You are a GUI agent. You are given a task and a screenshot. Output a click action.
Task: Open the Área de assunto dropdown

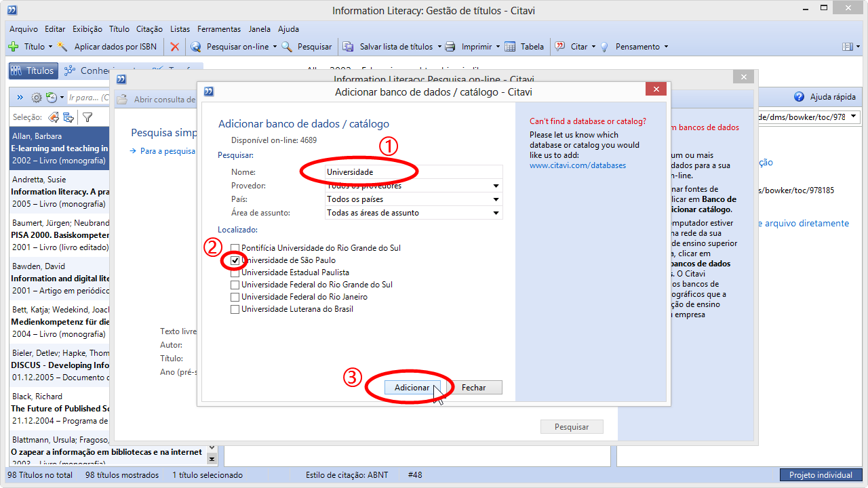(496, 213)
